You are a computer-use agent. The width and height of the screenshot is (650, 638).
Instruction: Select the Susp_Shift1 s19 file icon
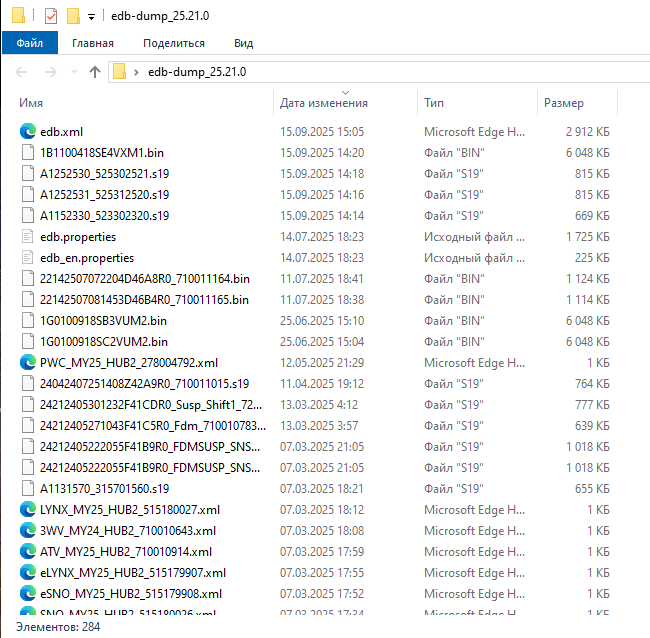[28, 405]
